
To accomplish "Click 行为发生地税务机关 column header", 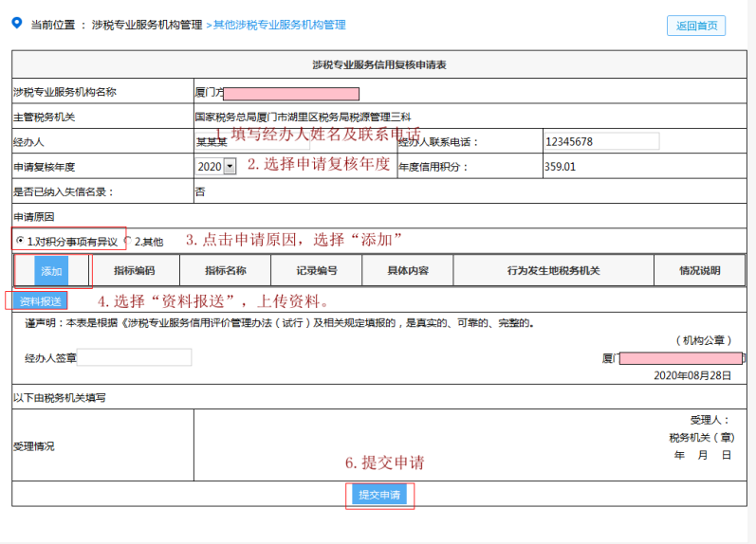I will (554, 271).
